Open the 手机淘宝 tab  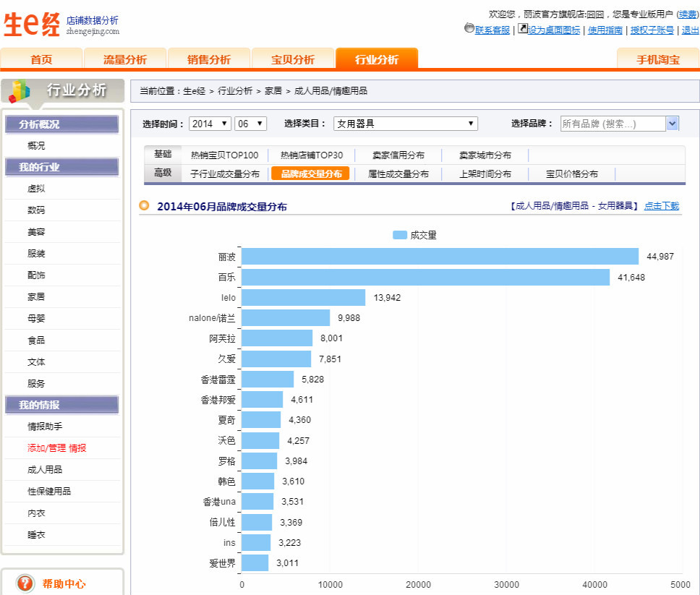pos(657,59)
